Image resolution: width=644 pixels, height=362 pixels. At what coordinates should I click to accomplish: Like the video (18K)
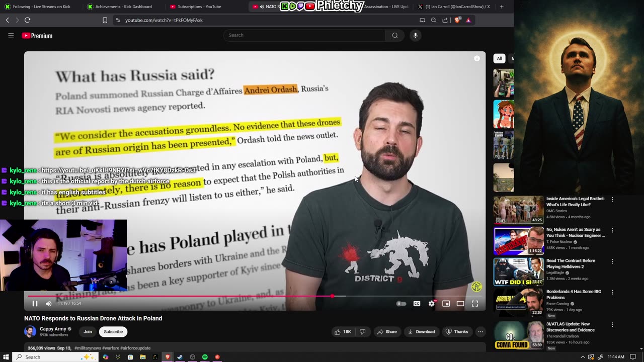tap(343, 332)
